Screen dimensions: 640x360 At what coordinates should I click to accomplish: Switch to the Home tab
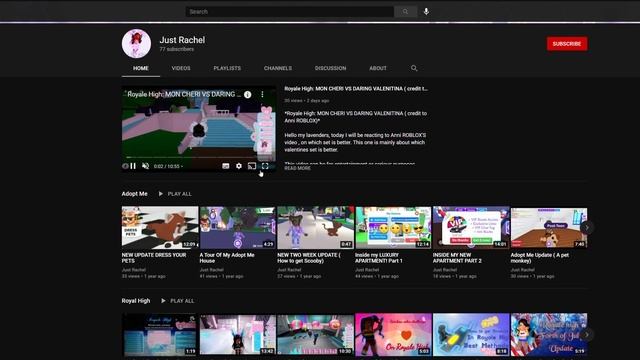141,68
